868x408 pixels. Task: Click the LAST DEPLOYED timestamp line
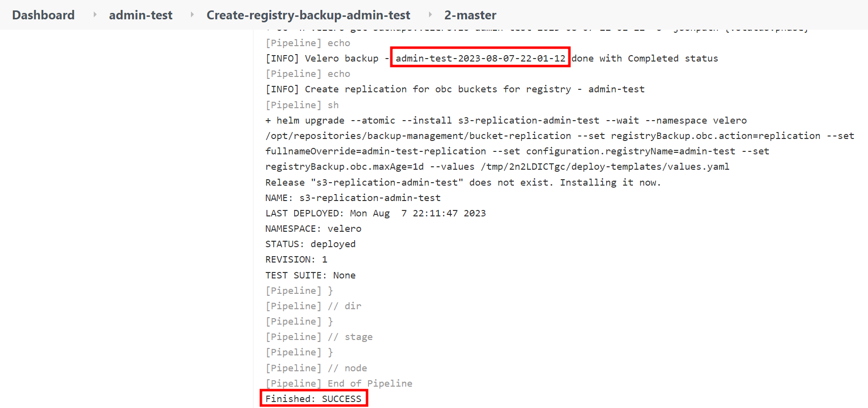pyautogui.click(x=375, y=213)
